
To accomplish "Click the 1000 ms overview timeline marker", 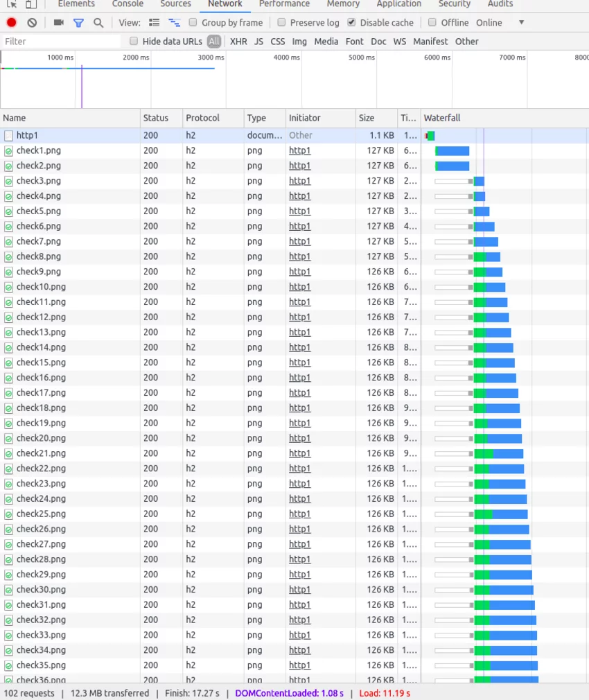I will (60, 58).
